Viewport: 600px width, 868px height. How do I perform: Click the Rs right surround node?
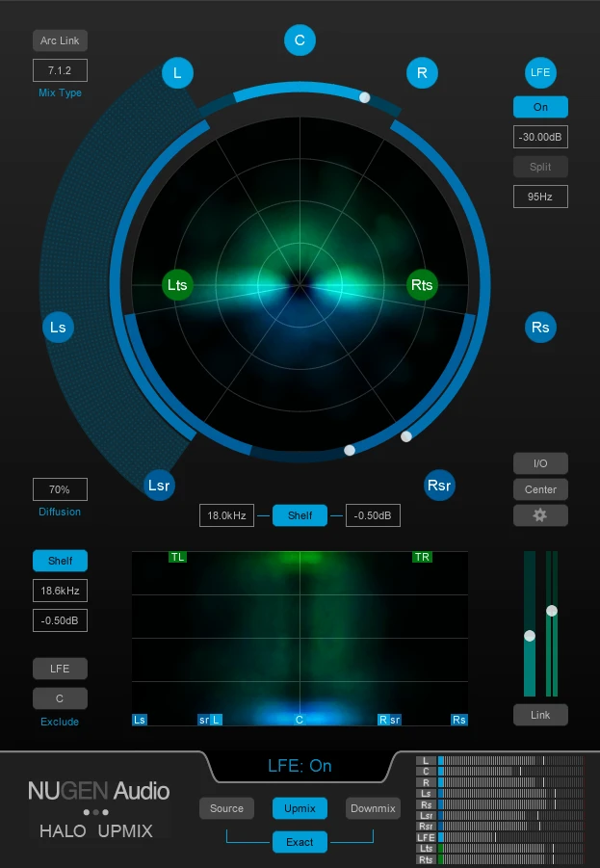pos(540,328)
